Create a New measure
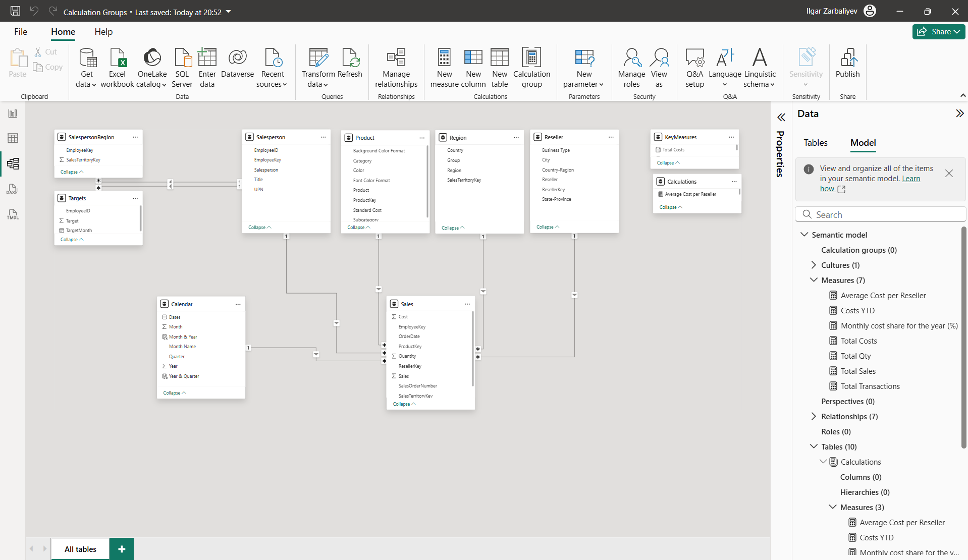The height and width of the screenshot is (560, 968). pyautogui.click(x=444, y=68)
